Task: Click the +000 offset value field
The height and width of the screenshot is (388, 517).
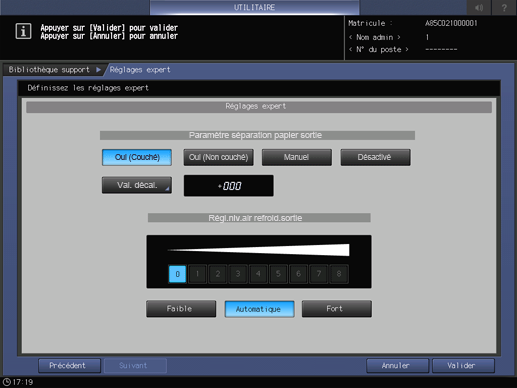Action: [x=229, y=186]
